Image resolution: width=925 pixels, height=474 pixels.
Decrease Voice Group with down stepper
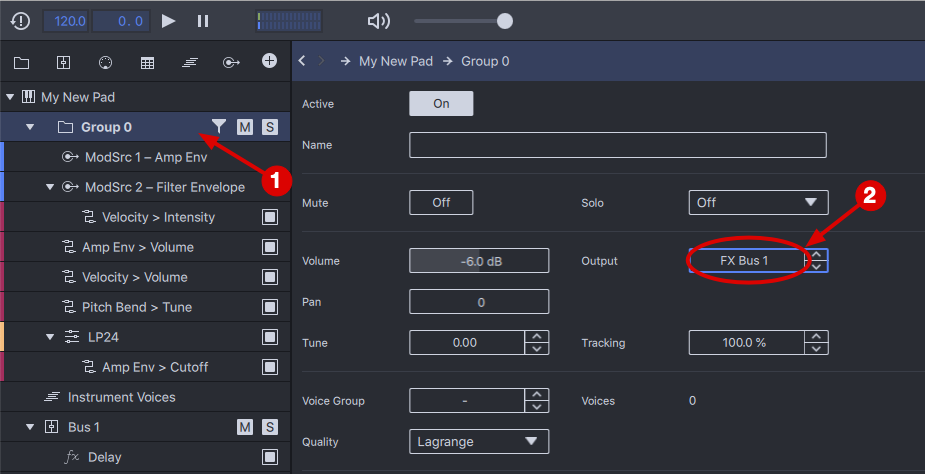[537, 407]
